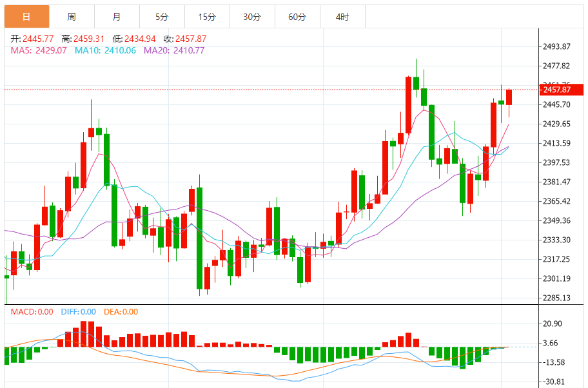Open the 30分 timeframe tab
This screenshot has height=388, width=588.
(x=252, y=17)
